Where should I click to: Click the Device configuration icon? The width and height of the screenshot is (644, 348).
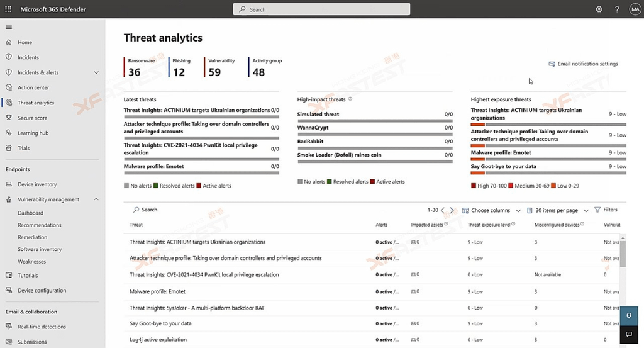[x=9, y=290]
